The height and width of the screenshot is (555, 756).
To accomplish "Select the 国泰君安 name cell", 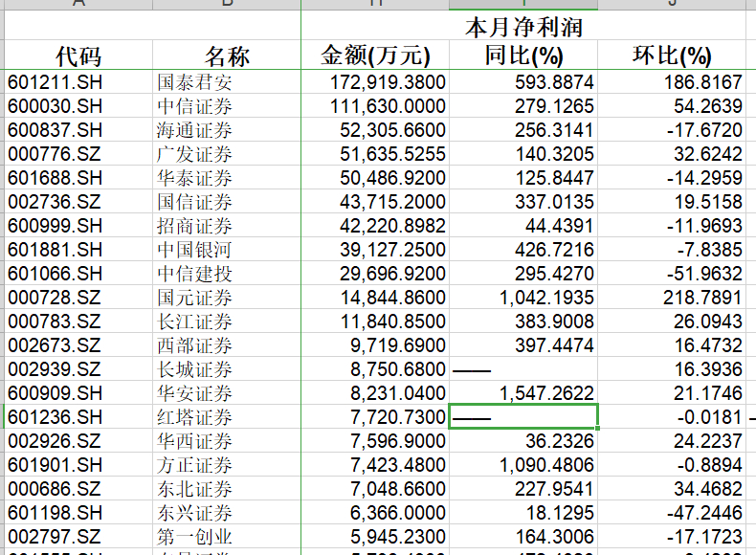I will click(x=227, y=82).
